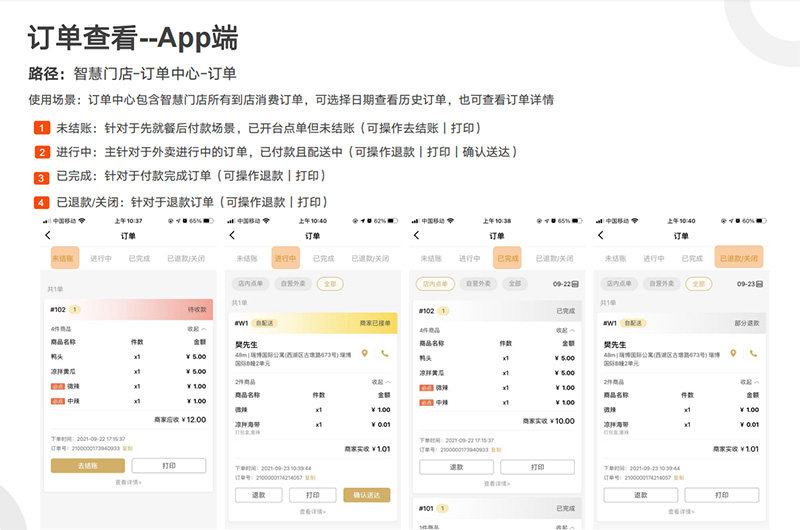Open map location icon in 进行中 screen's 樊先生 card
Viewport: 800px width, 530px height.
pyautogui.click(x=365, y=353)
